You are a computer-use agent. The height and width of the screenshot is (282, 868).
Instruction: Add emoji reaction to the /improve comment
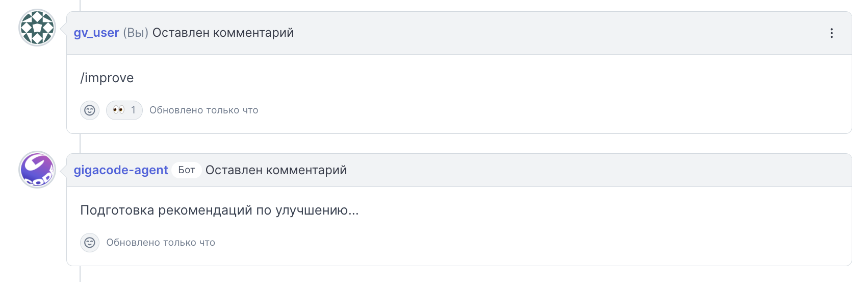(x=90, y=110)
